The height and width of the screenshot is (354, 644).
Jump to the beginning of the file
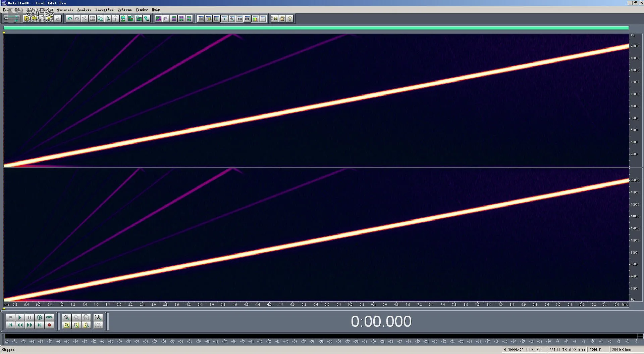pos(10,325)
